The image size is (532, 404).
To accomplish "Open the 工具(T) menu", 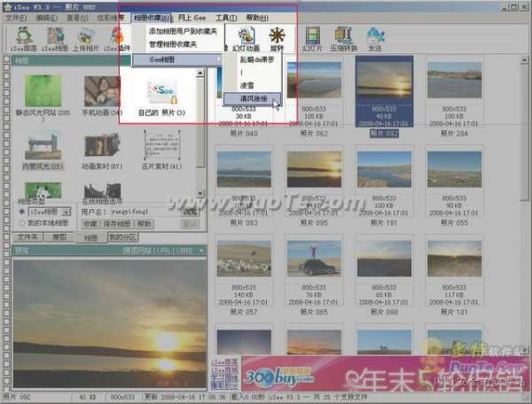I will tap(226, 18).
